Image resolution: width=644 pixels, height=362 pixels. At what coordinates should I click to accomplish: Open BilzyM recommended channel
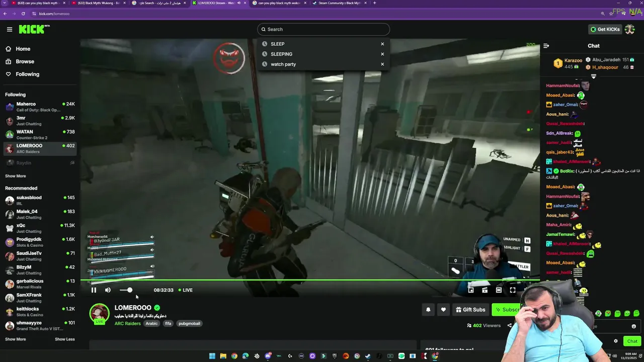click(x=40, y=270)
